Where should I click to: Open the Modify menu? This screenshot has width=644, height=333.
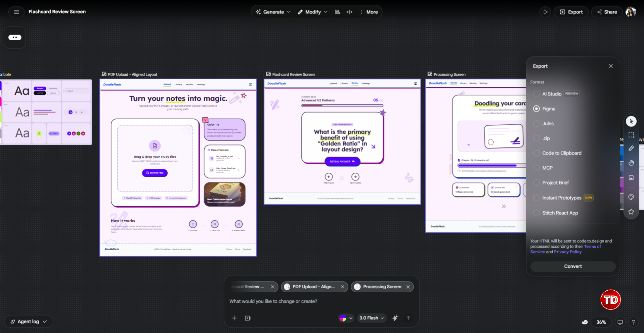(312, 12)
